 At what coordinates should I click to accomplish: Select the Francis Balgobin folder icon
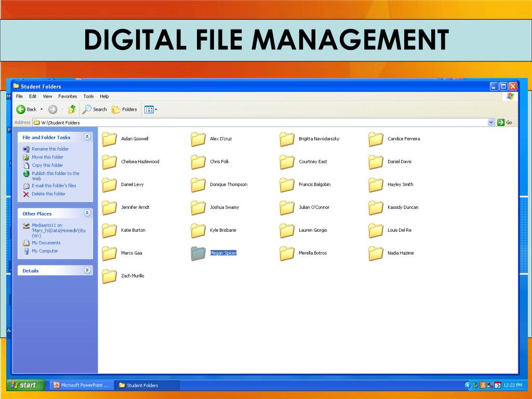click(287, 185)
